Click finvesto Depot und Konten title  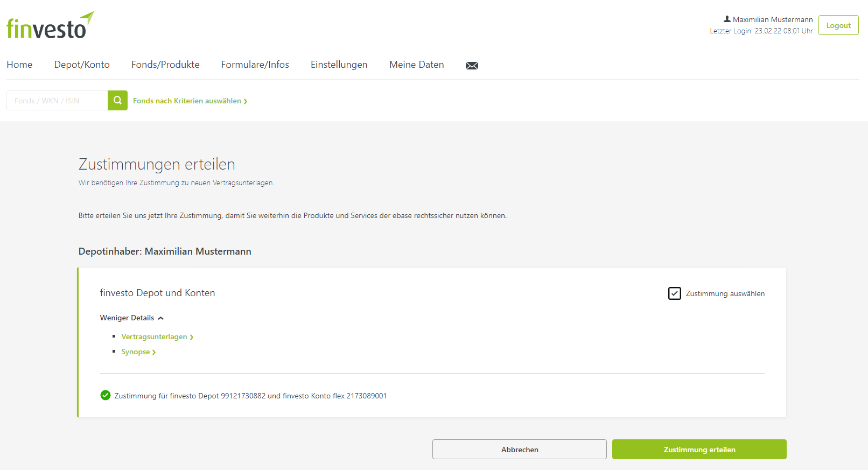(x=157, y=293)
